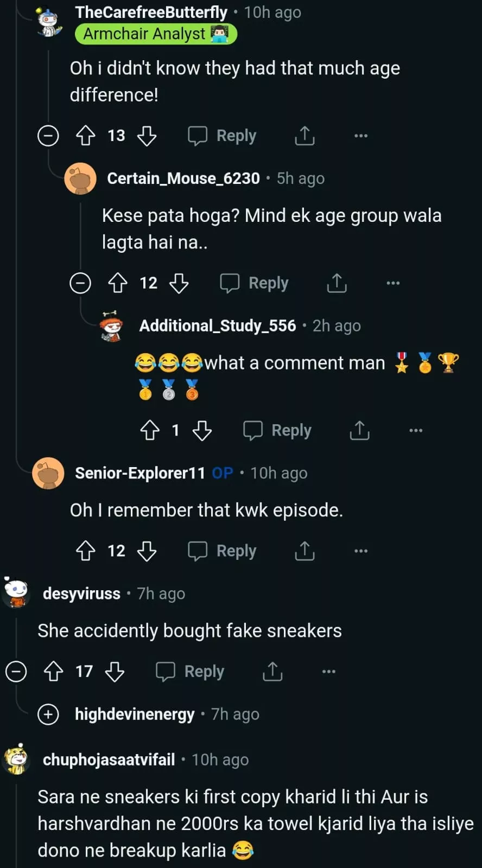Open chuphojasaatvifail's profile via username
The height and width of the screenshot is (868, 482).
(x=109, y=759)
